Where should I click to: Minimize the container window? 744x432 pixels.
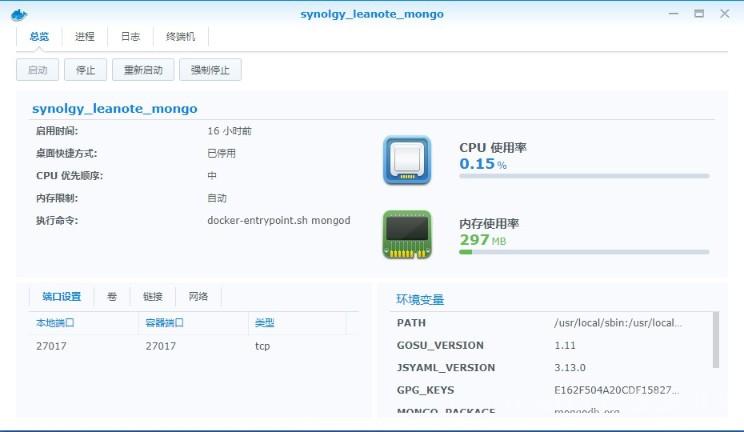pos(673,14)
